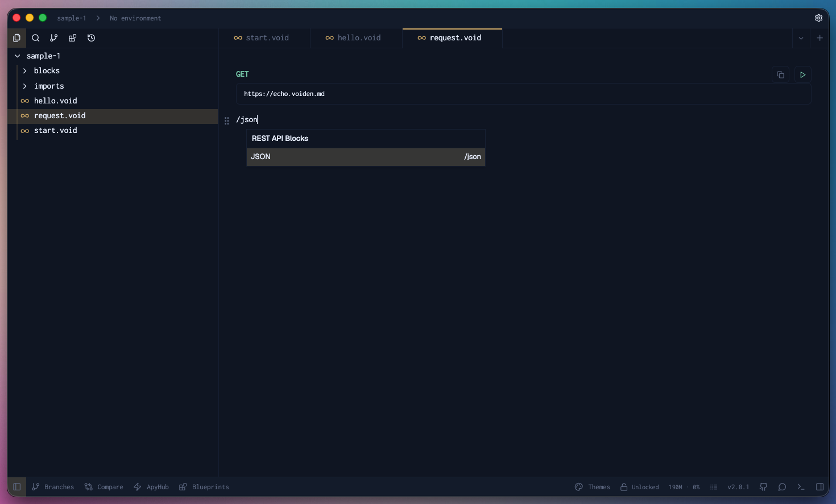Add a new tab with plus icon
This screenshot has height=504, width=836.
pos(820,38)
